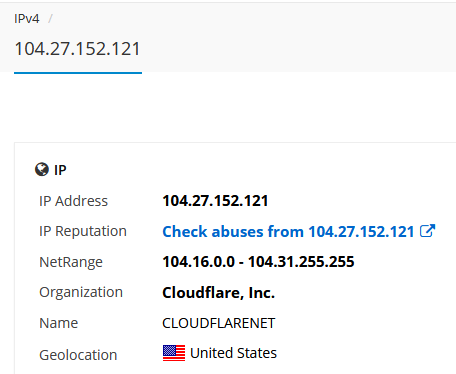Image resolution: width=456 pixels, height=374 pixels.
Task: Click the blue underline below the page title
Action: tap(78, 73)
